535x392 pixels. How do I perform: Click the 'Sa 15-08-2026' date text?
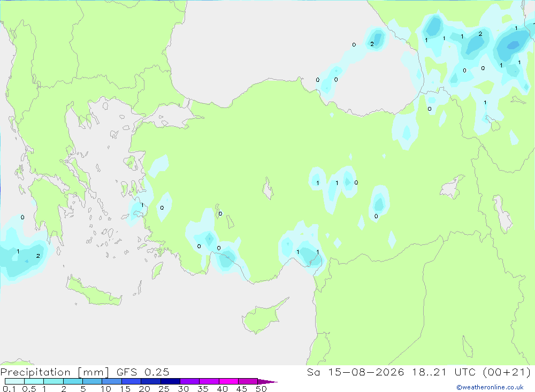(356, 372)
